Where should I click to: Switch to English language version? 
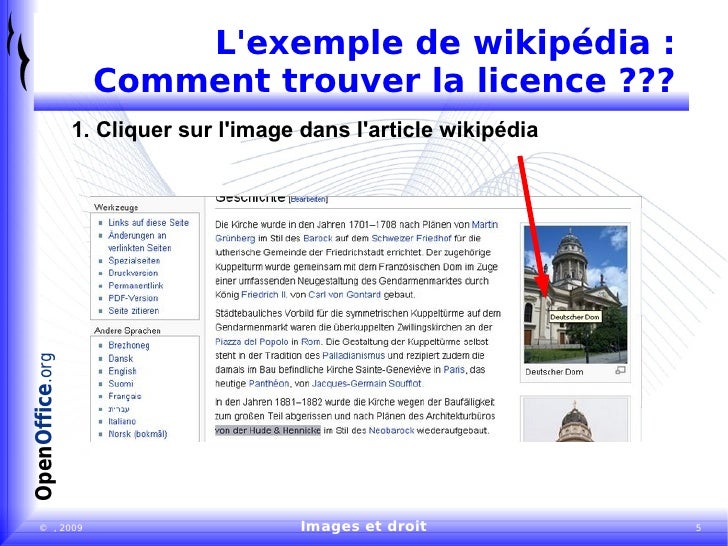[122, 371]
